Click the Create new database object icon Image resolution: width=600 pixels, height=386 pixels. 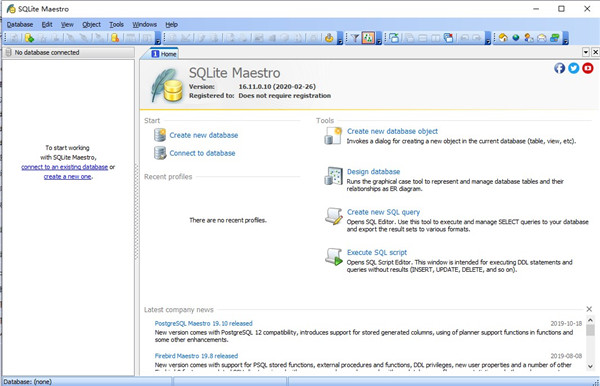(x=333, y=136)
